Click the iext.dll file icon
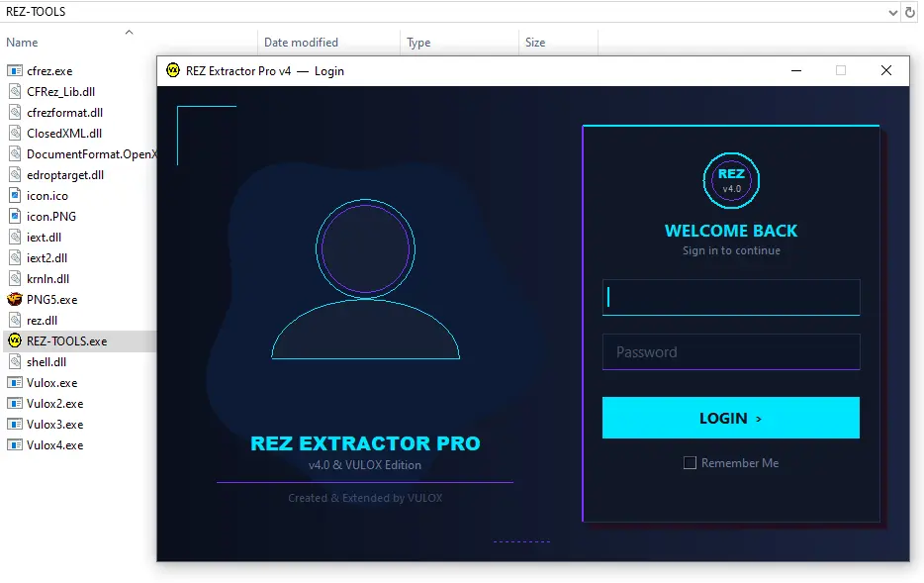The image size is (924, 583). click(15, 237)
